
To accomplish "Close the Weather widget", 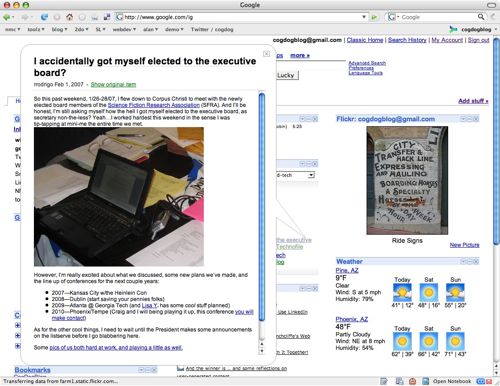I will 476,261.
